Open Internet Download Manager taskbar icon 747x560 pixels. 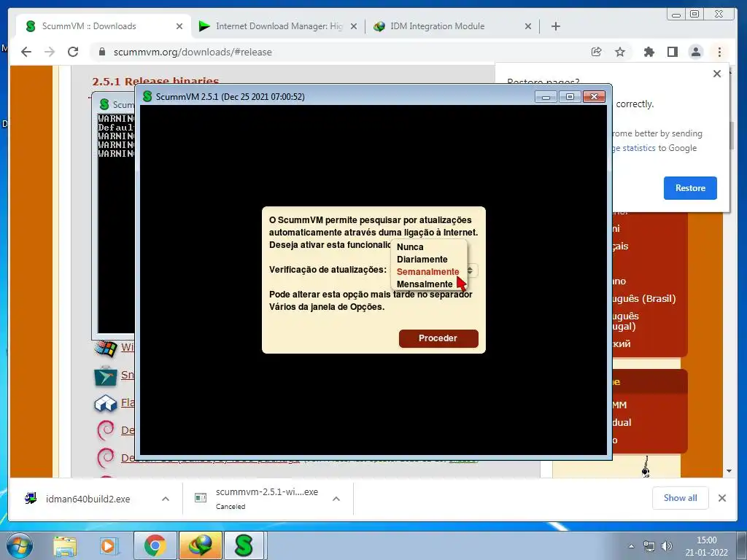click(x=200, y=545)
